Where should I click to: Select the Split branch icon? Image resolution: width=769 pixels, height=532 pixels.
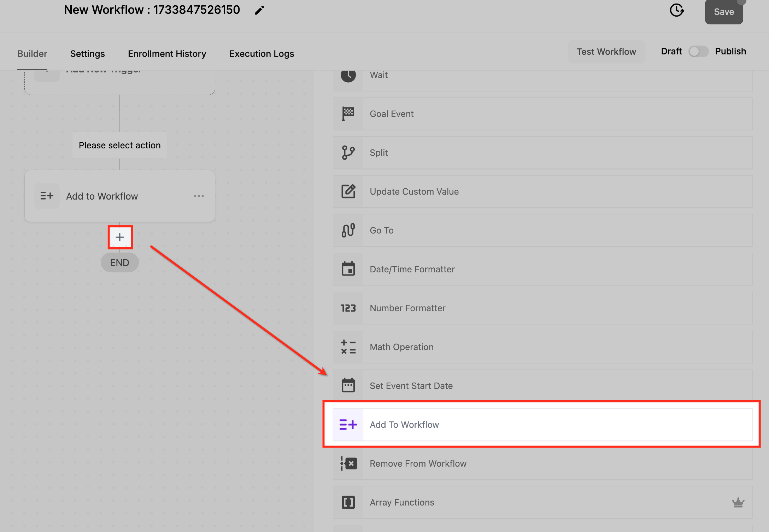coord(348,153)
